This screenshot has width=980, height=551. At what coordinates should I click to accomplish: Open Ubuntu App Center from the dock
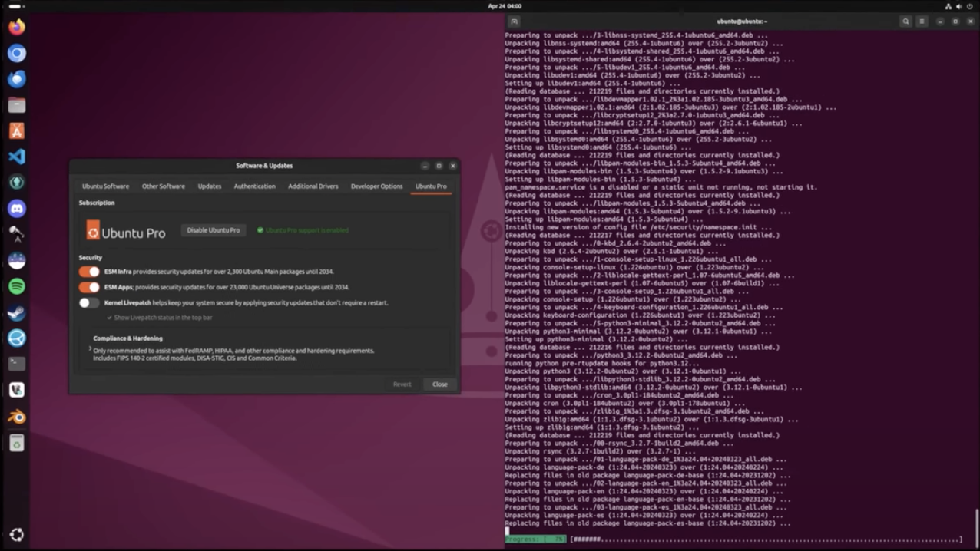point(17,130)
